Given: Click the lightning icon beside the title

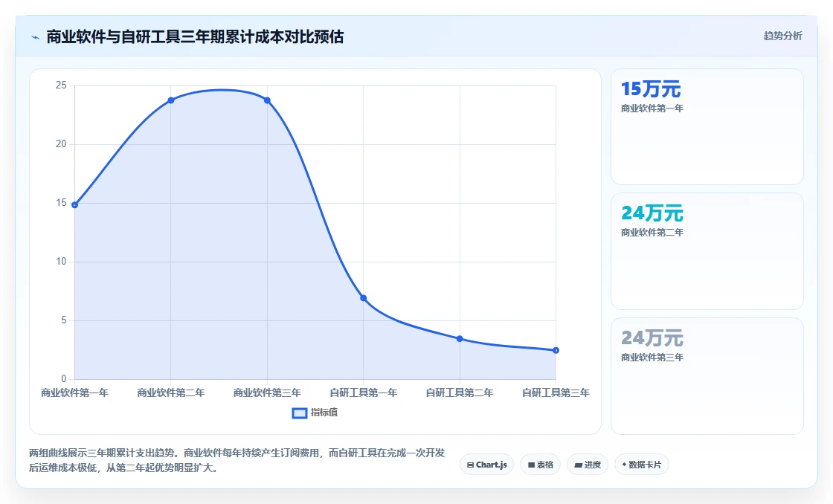Looking at the screenshot, I should pyautogui.click(x=36, y=37).
